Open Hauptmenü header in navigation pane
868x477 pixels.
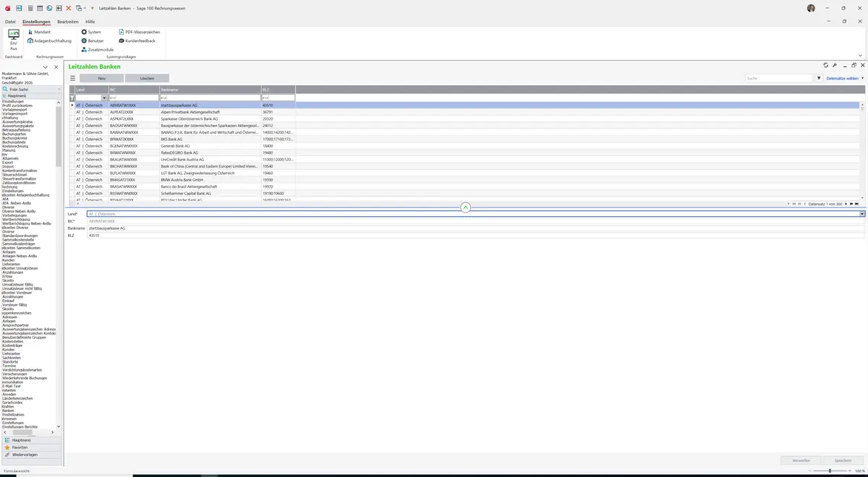click(32, 95)
